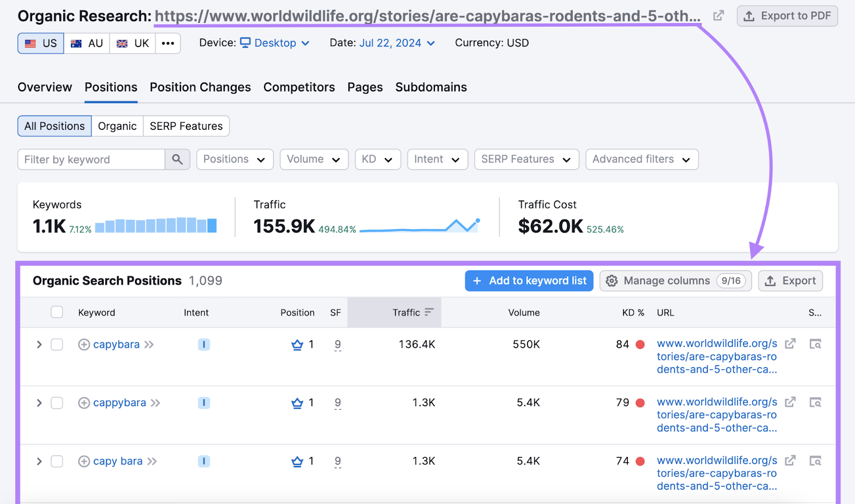Open the Device Desktop dropdown
Viewport: 855px width, 504px height.
[275, 43]
